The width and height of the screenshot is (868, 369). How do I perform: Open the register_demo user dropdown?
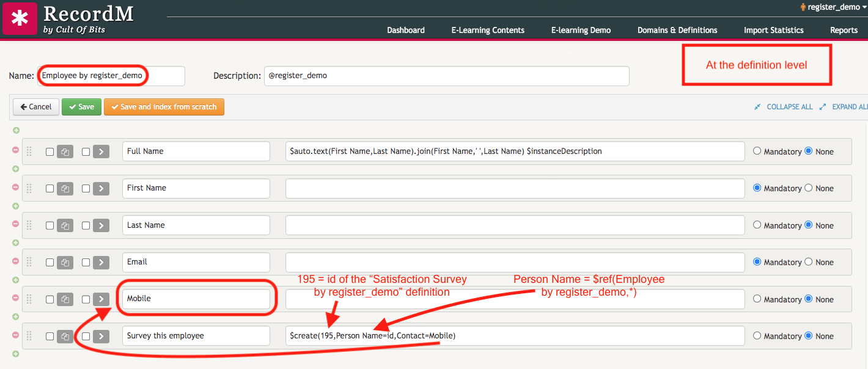833,7
